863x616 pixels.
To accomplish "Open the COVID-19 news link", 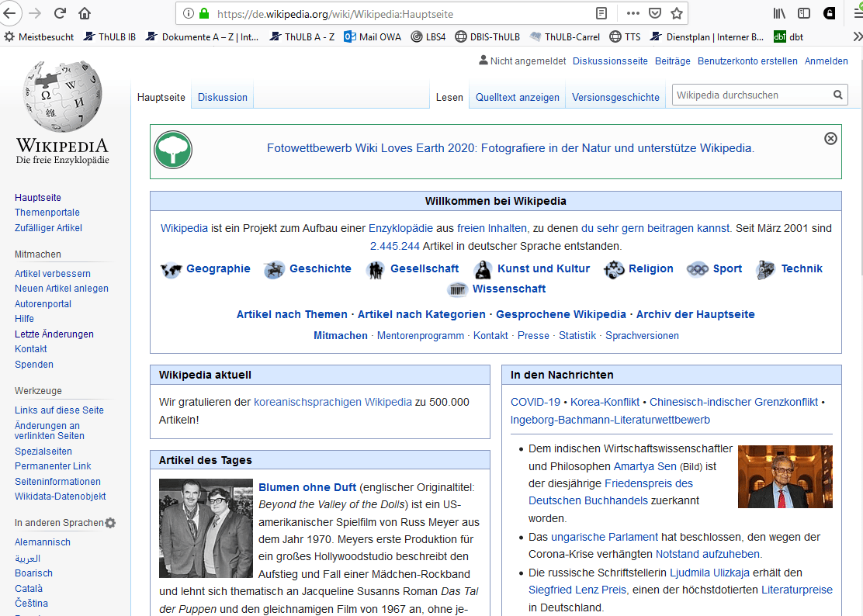I will coord(535,402).
